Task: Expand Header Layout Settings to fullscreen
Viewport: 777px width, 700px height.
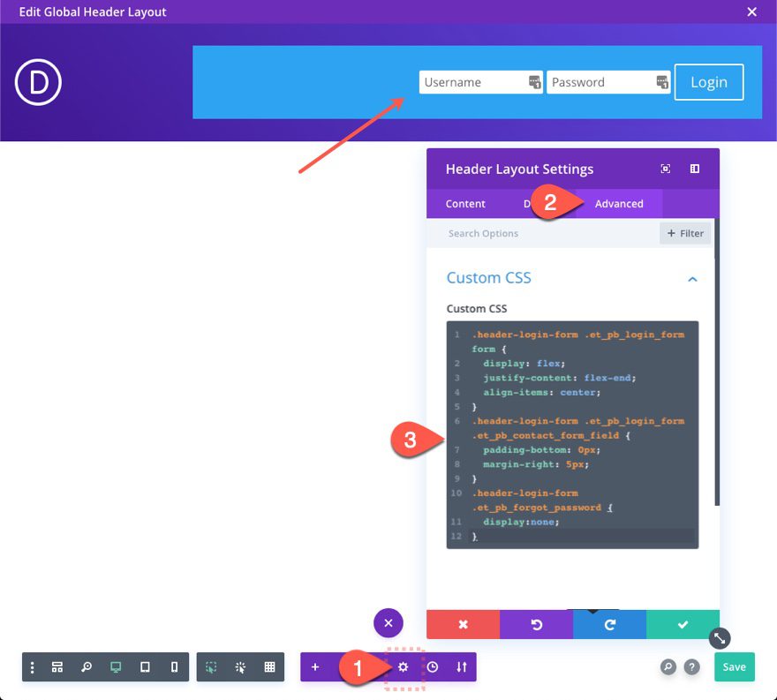Action: [667, 169]
